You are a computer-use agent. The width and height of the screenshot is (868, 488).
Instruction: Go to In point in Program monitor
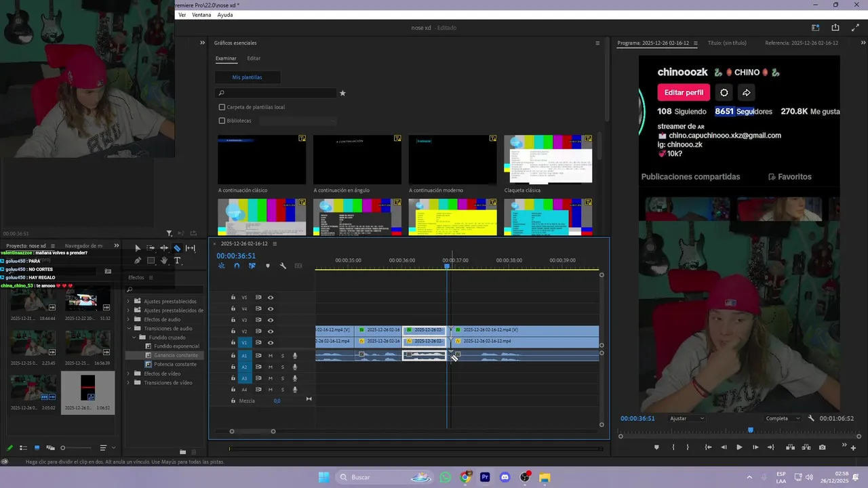point(708,447)
